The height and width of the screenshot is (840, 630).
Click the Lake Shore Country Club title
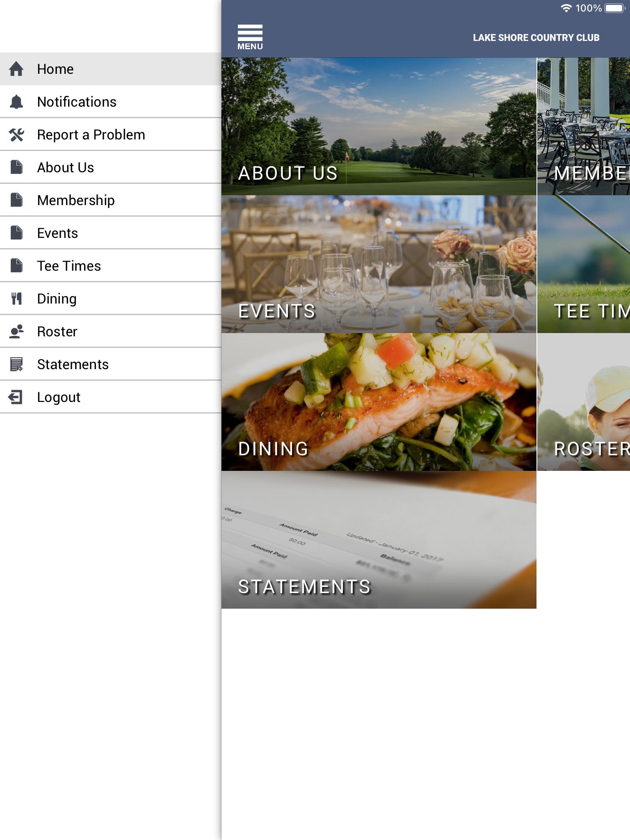coord(536,38)
